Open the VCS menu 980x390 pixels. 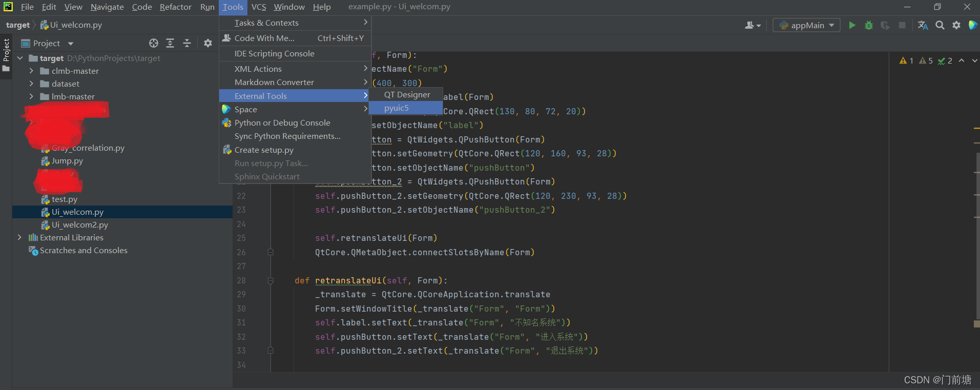click(259, 7)
